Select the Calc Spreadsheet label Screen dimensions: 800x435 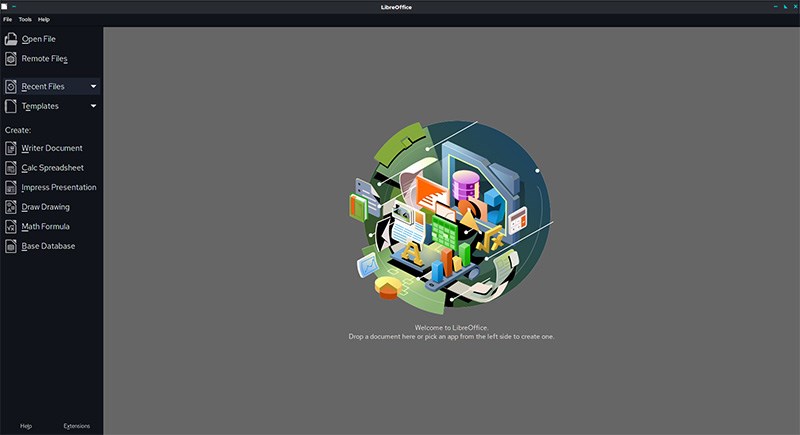coord(53,168)
